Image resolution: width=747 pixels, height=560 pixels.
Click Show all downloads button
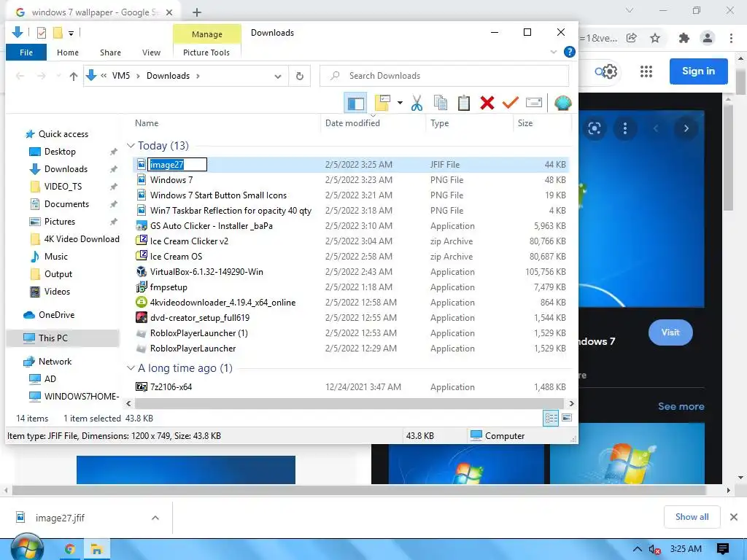click(x=692, y=517)
